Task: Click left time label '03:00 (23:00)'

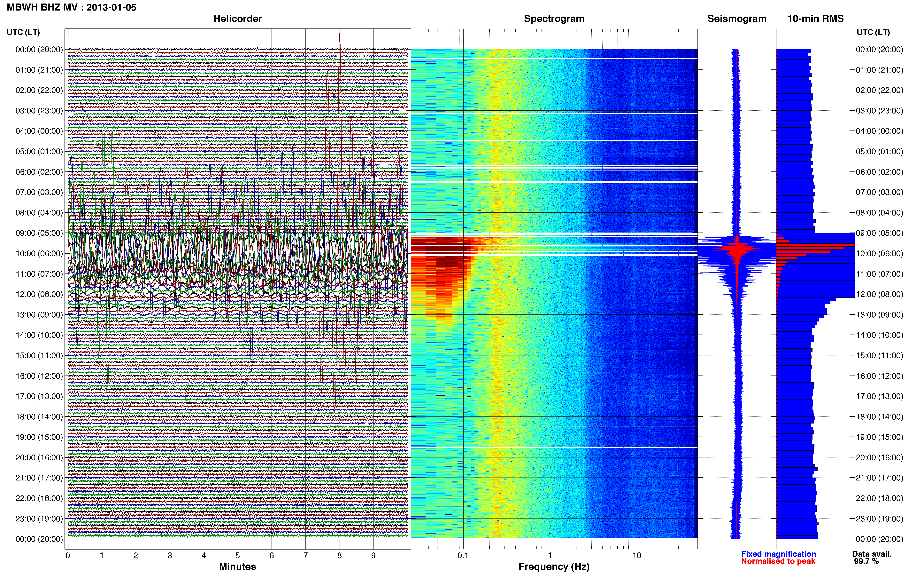Action: (x=39, y=111)
